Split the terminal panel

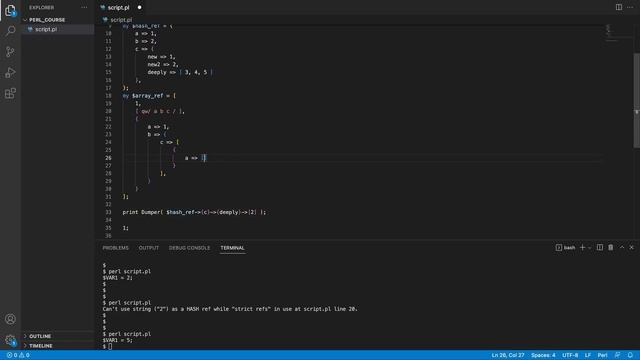600,248
